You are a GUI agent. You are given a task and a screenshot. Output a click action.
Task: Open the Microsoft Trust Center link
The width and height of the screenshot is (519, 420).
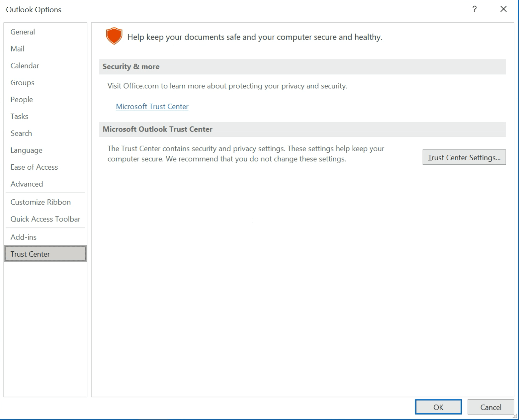[x=152, y=106]
